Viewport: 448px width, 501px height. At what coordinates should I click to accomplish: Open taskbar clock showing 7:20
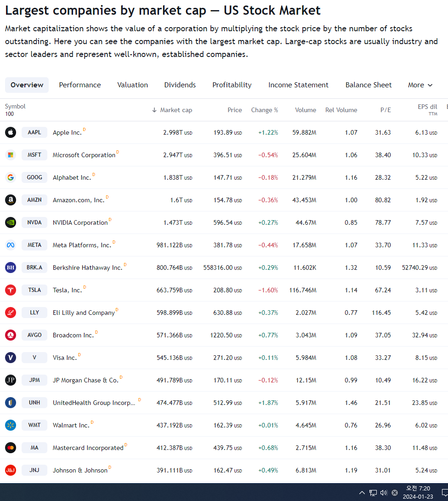point(418,492)
